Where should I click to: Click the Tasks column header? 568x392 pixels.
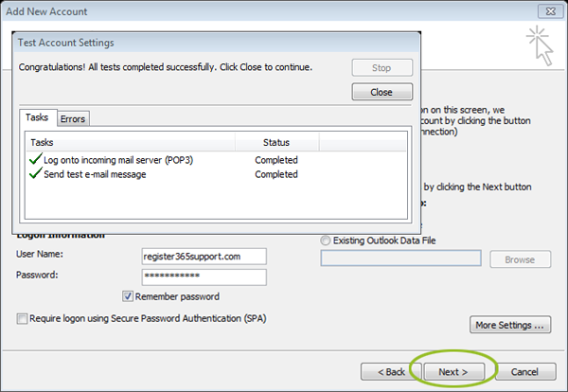click(131, 142)
